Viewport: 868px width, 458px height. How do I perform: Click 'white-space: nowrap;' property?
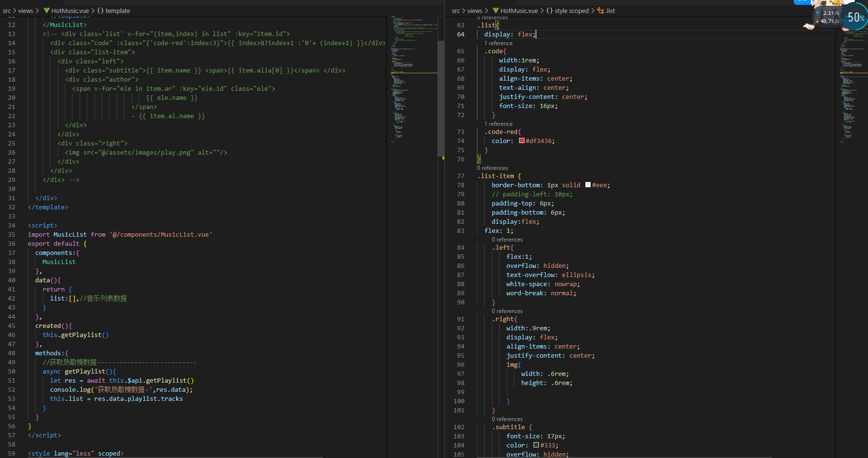click(x=543, y=284)
